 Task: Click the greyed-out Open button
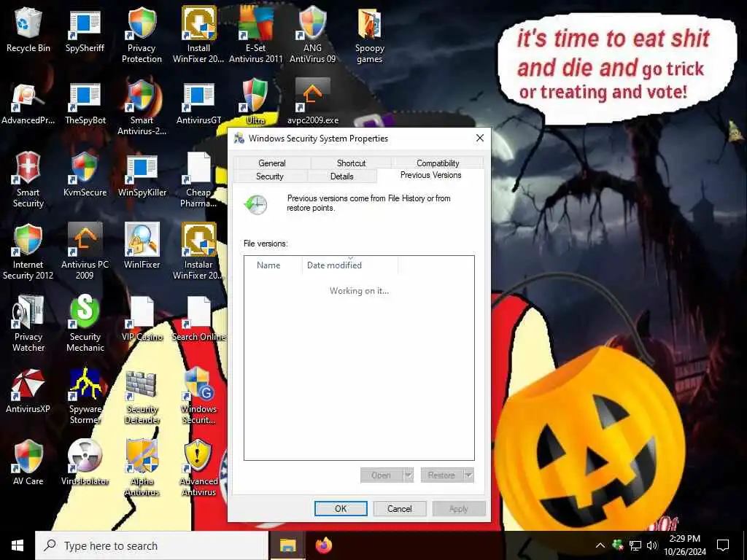[381, 475]
